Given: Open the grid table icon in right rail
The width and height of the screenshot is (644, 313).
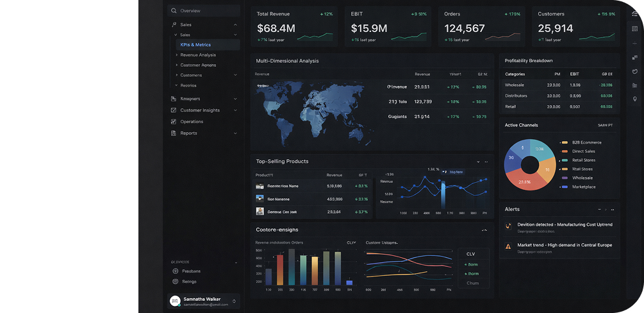Looking at the screenshot, I should (x=634, y=29).
